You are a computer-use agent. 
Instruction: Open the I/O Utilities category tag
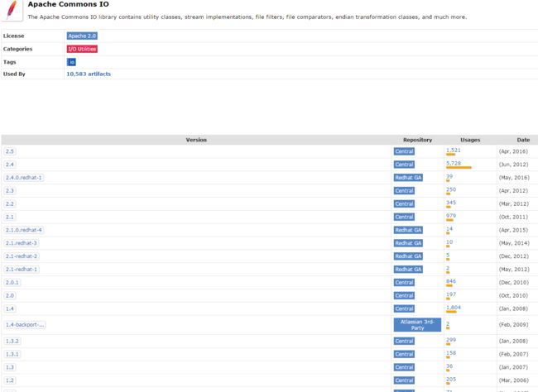click(82, 49)
